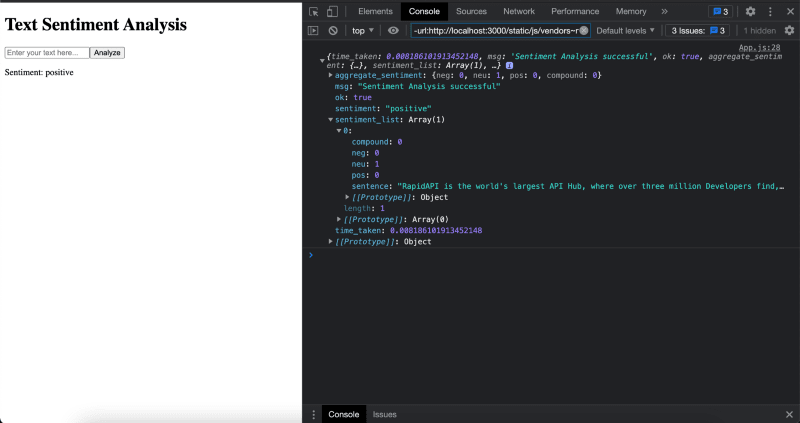Select the drawer Console tab
Viewport: 800px width, 423px height.
343,414
